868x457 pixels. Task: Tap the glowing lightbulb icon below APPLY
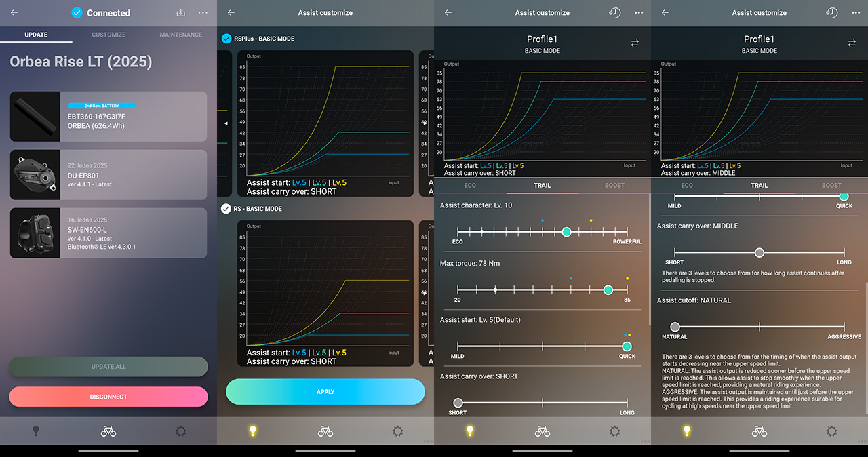253,431
